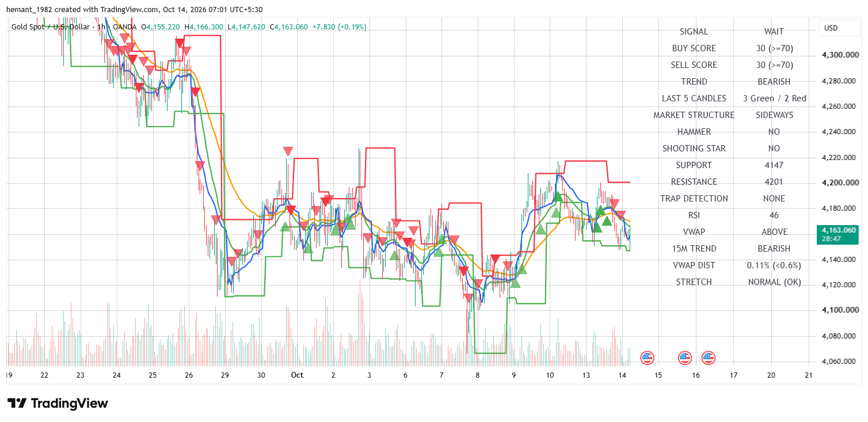Click the change value +7.830 (+0.19%)
The image size is (868, 422).
[340, 27]
